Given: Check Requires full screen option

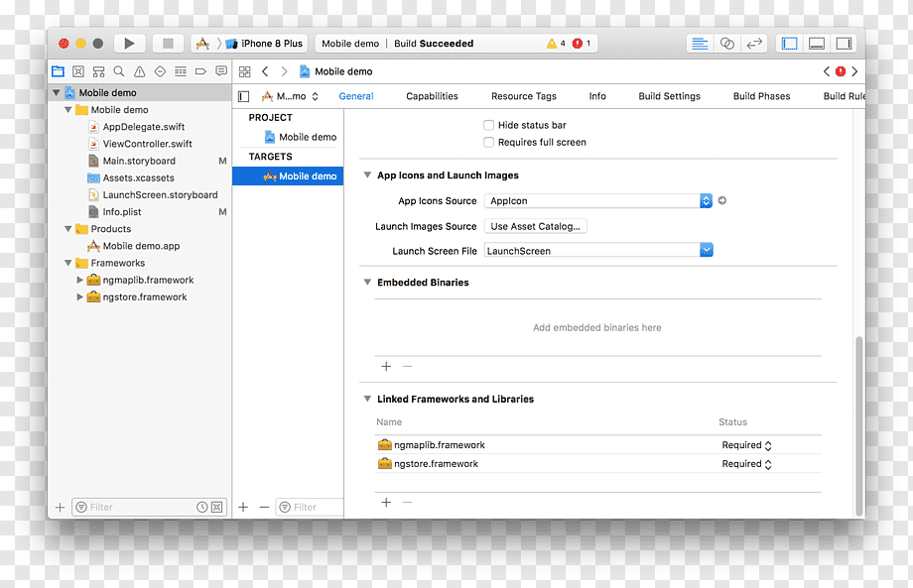Looking at the screenshot, I should [x=488, y=142].
